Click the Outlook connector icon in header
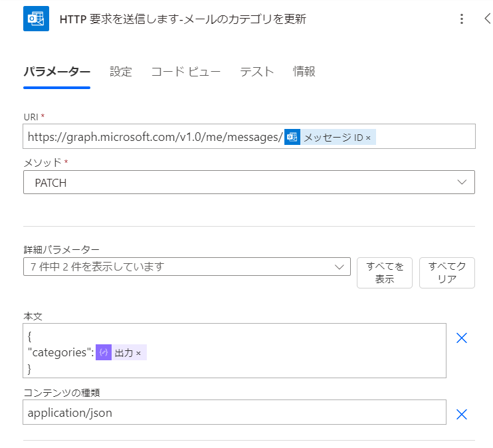The width and height of the screenshot is (493, 448). click(x=33, y=19)
